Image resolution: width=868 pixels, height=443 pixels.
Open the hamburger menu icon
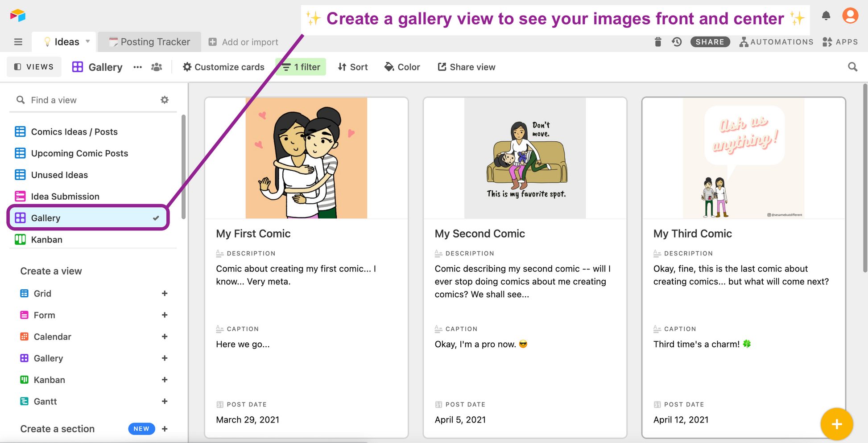[18, 42]
